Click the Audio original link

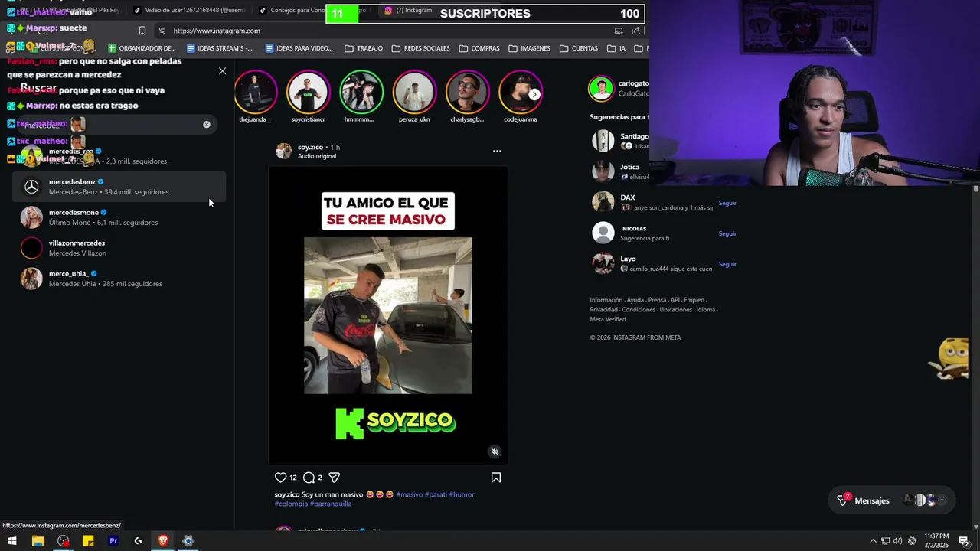click(x=317, y=156)
